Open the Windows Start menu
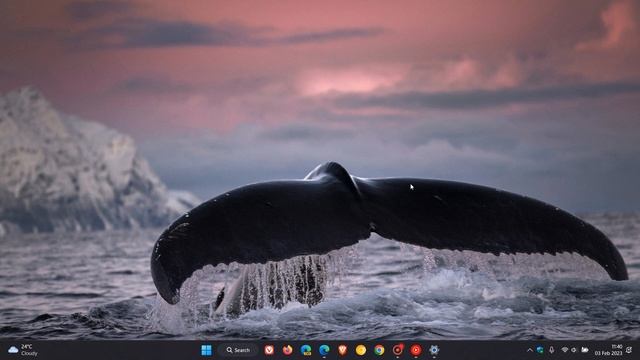The image size is (640, 360). point(207,350)
